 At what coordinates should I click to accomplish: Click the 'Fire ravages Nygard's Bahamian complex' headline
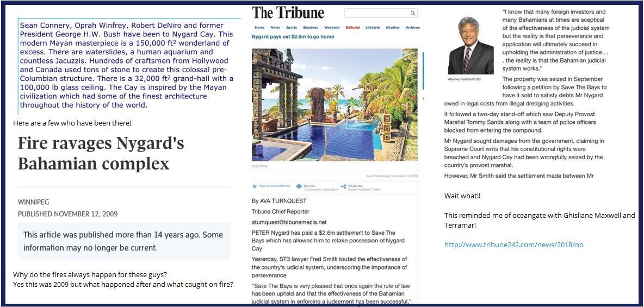[x=101, y=153]
